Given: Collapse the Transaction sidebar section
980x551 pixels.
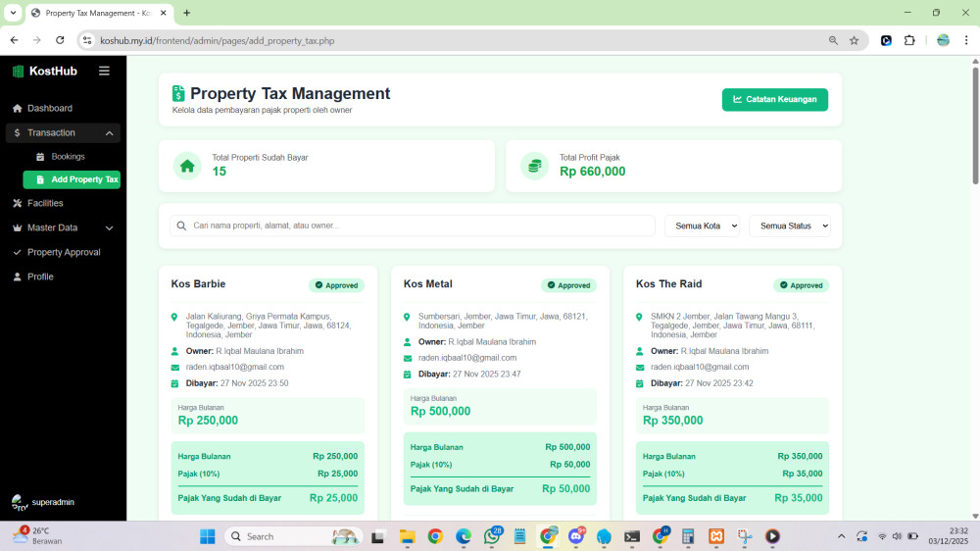Looking at the screenshot, I should tap(109, 133).
